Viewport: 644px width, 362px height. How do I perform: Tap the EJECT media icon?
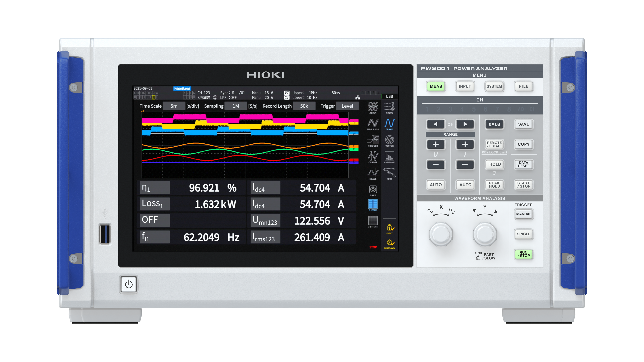[389, 229]
